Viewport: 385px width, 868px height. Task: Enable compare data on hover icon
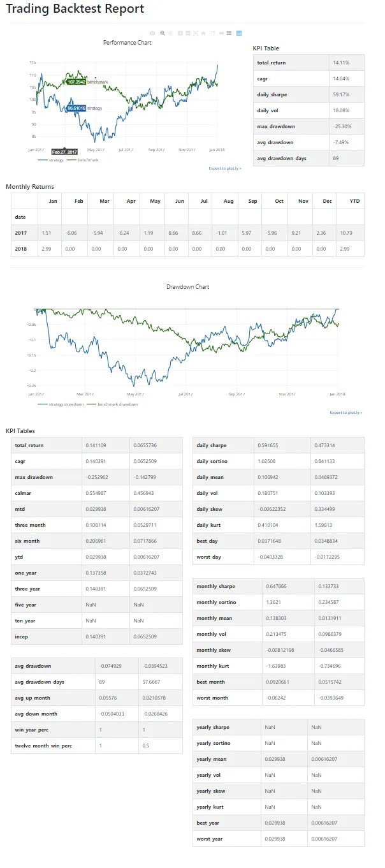tap(229, 33)
